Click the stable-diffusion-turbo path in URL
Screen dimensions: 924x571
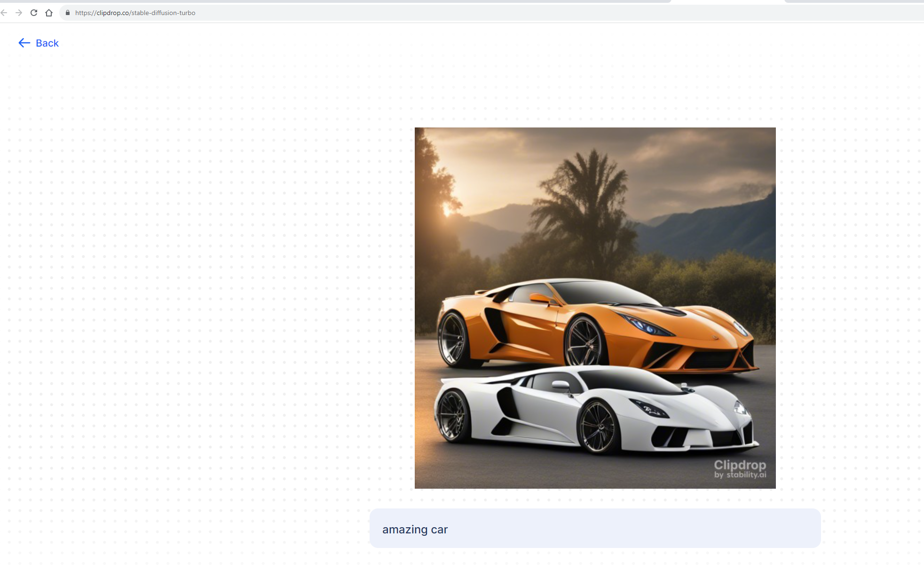pyautogui.click(x=163, y=13)
